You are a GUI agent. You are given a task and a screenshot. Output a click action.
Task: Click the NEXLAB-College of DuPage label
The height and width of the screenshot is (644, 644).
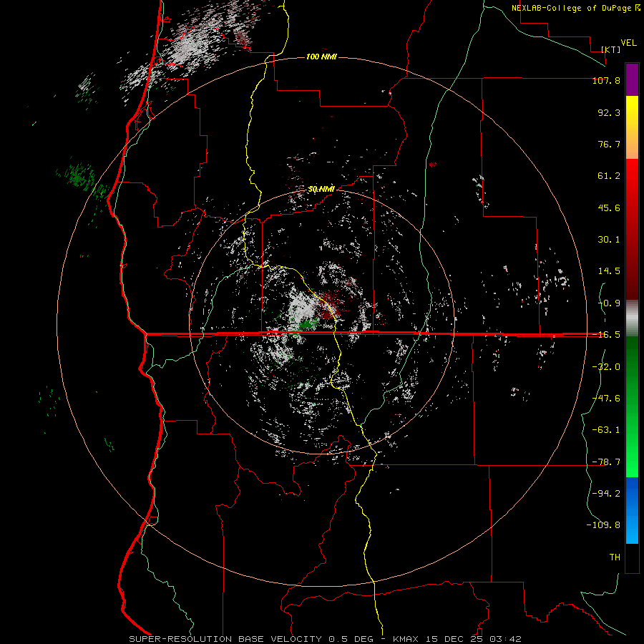pos(571,8)
